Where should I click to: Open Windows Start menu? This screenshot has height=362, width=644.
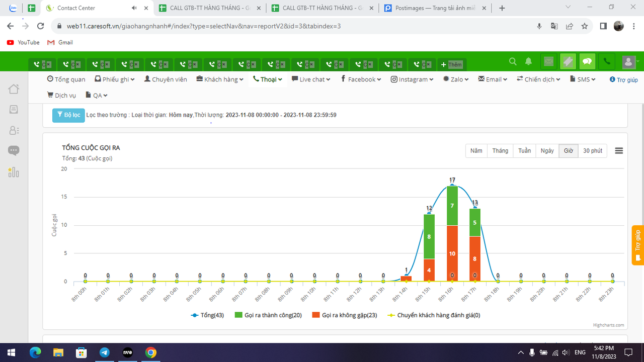tap(11, 352)
